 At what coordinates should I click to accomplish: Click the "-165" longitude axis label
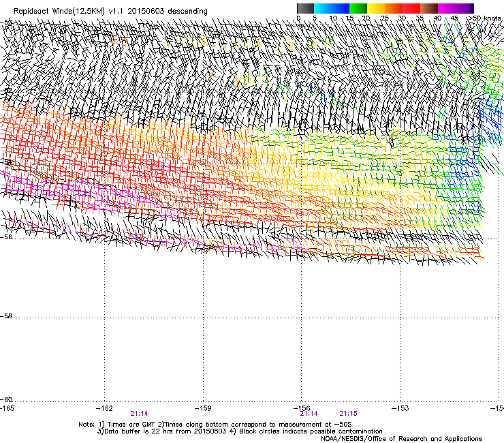(7, 408)
